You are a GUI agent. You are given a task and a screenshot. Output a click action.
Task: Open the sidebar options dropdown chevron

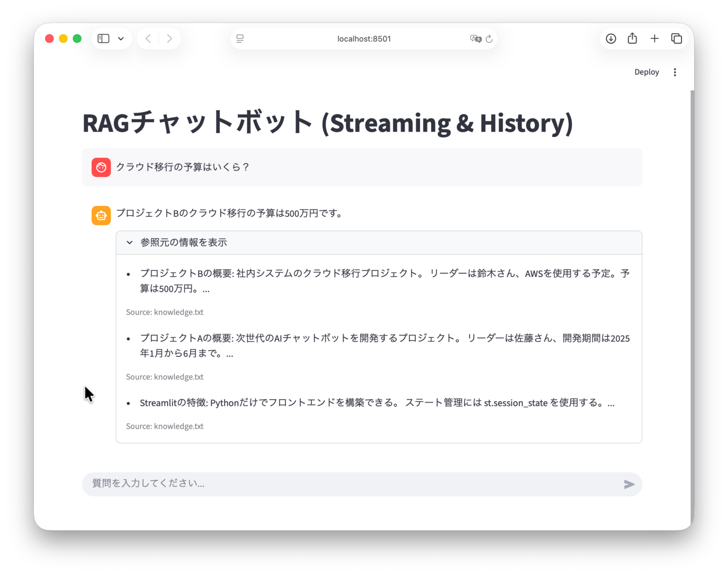(x=121, y=38)
